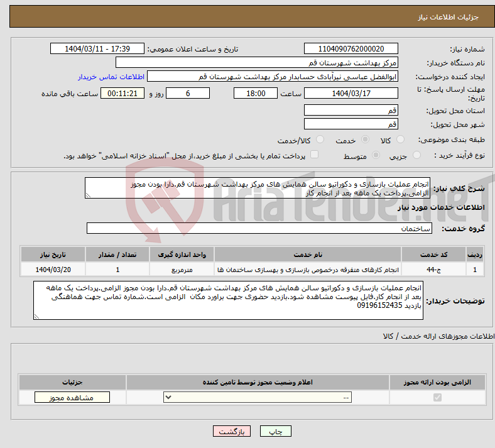Click the اطلاعات خدمات مورد نیاز heading

(441, 207)
